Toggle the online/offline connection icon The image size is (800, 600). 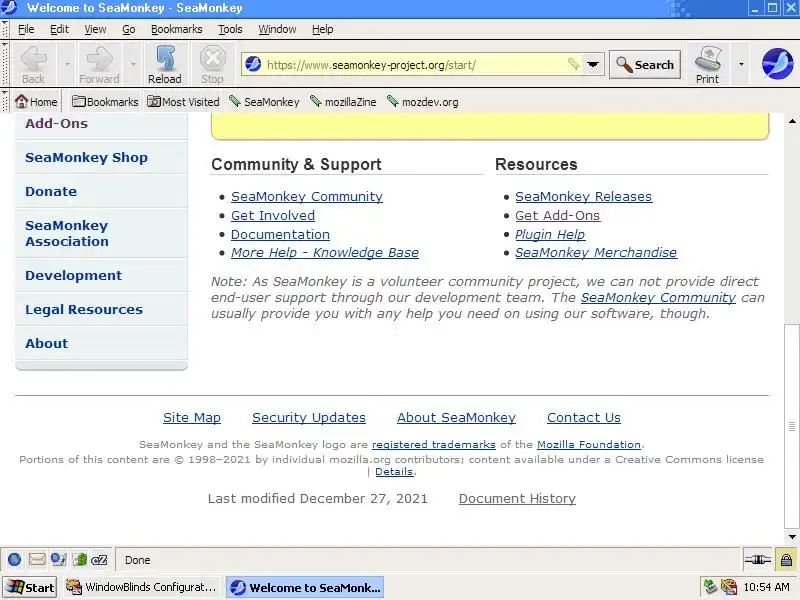click(x=758, y=560)
